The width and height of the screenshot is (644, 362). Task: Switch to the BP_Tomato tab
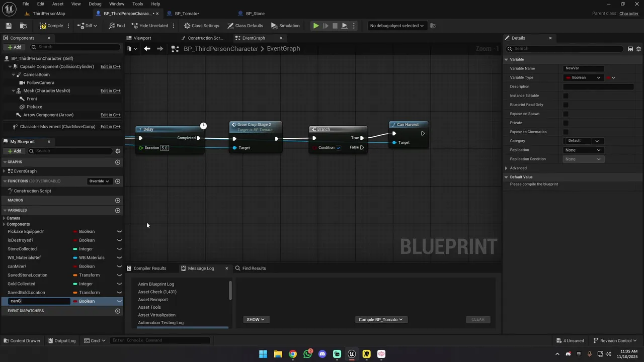tap(187, 14)
